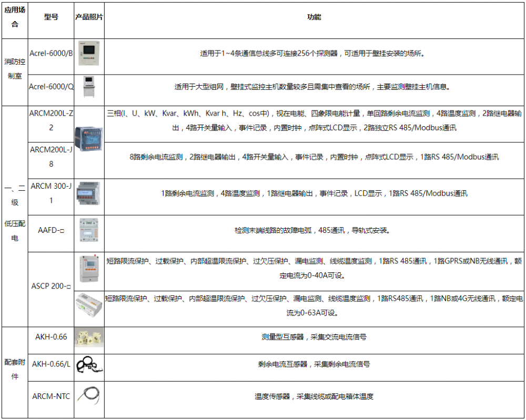Select the 产品照片 column header
This screenshot has width=526, height=420.
89,17
